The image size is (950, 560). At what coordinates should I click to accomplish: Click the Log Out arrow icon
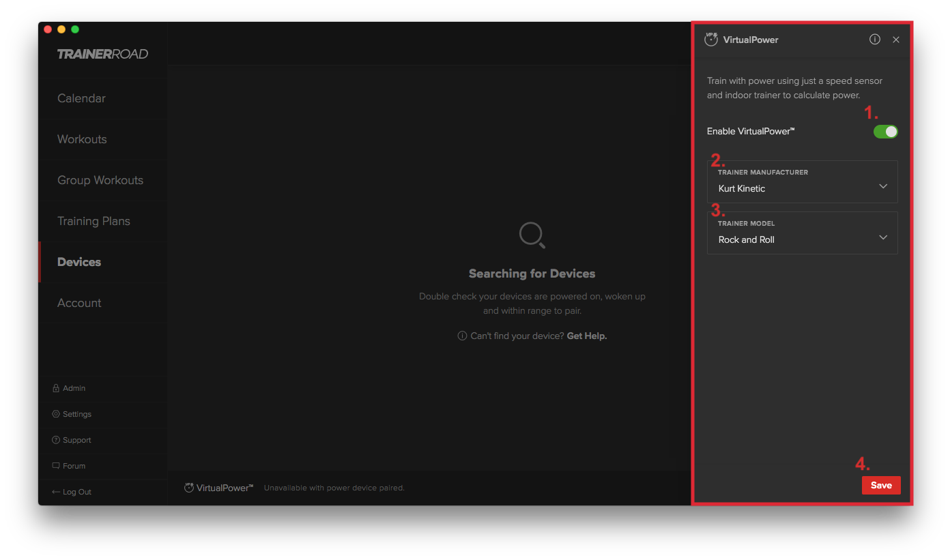pyautogui.click(x=56, y=492)
